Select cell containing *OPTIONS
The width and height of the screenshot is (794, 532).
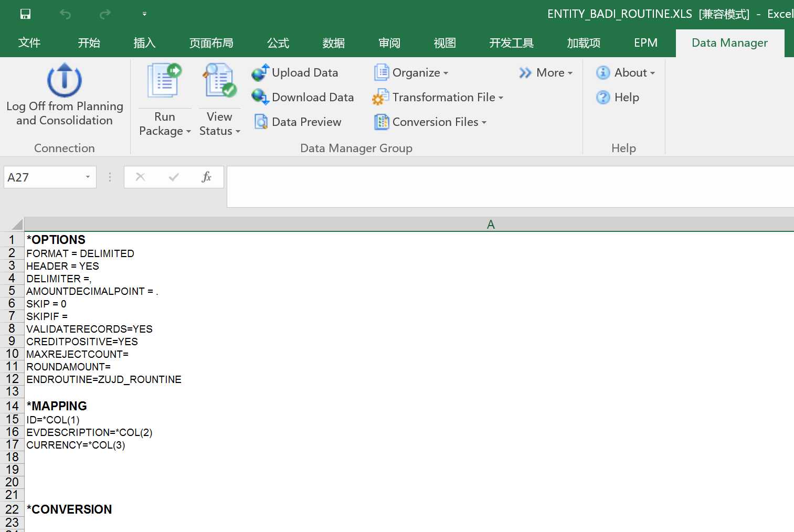click(409, 240)
